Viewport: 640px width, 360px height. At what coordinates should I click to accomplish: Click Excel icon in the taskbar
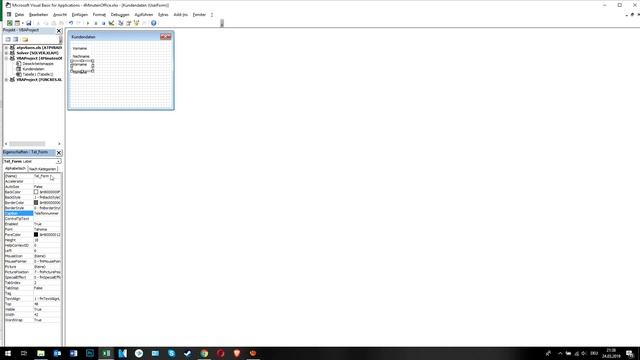click(x=106, y=353)
